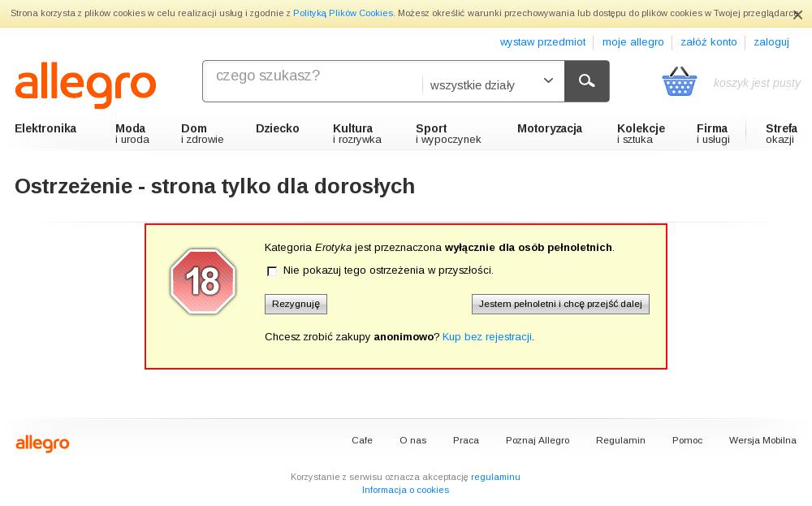Follow the 'Kup bez rejestracji' link
The height and width of the screenshot is (506, 812).
[x=486, y=337]
